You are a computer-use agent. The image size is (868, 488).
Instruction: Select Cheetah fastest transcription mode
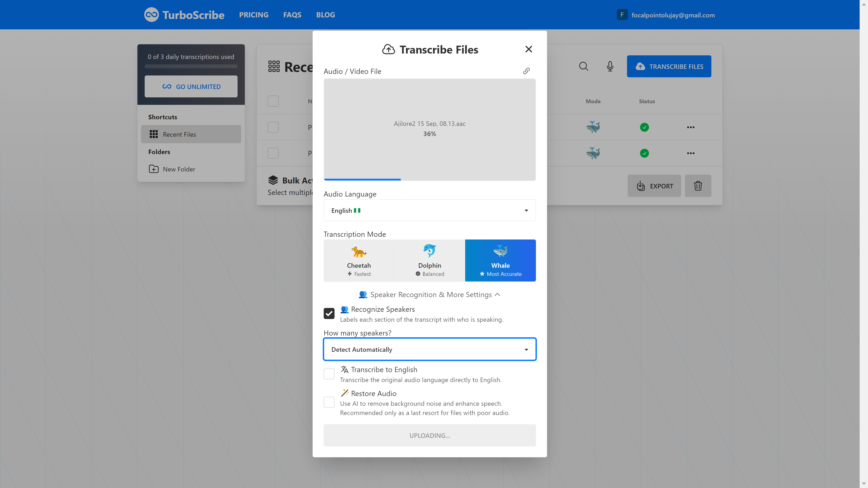click(359, 260)
